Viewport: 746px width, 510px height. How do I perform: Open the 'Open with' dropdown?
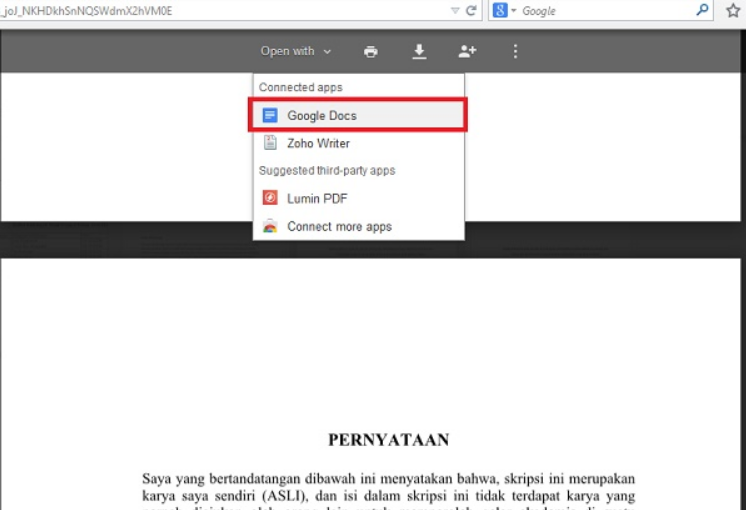(x=295, y=51)
